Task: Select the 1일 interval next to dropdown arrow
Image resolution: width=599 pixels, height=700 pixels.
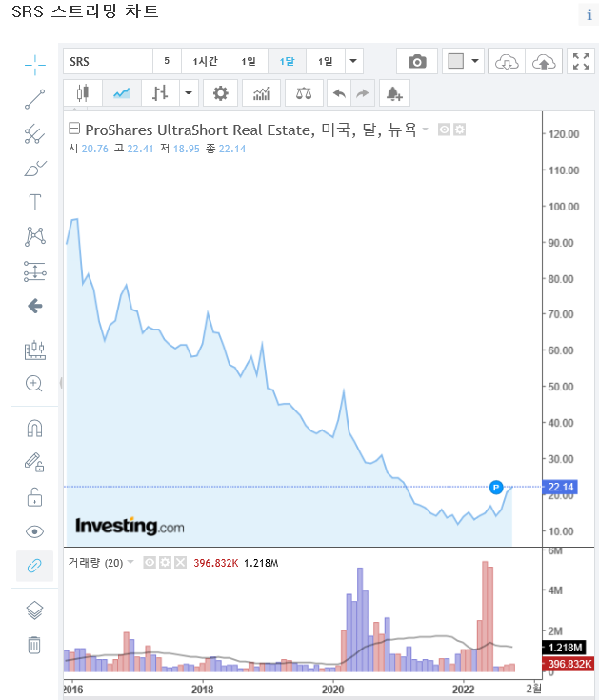Action: coord(326,61)
